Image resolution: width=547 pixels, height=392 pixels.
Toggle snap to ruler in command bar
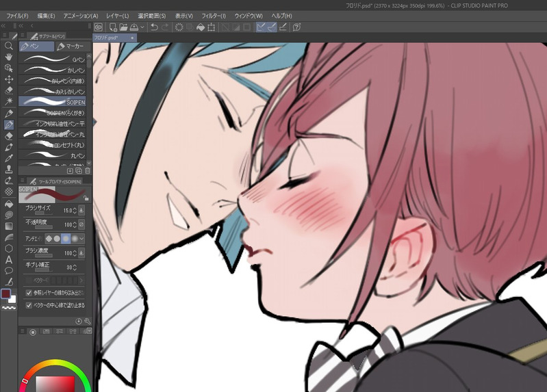(261, 27)
